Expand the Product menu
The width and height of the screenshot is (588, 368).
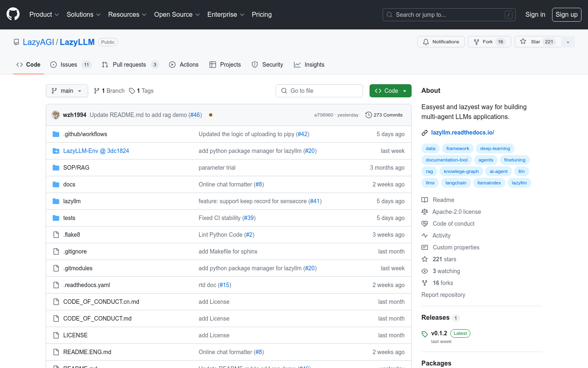click(x=44, y=14)
